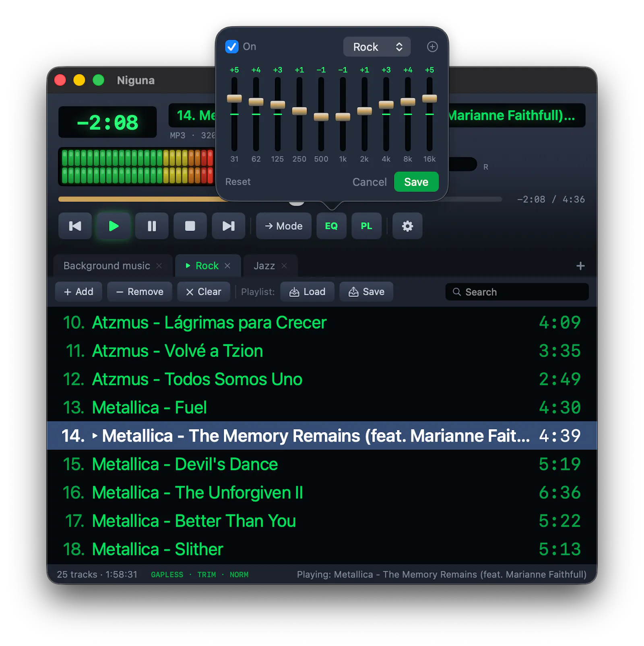
Task: Click the 2k slider knob
Action: point(365,111)
